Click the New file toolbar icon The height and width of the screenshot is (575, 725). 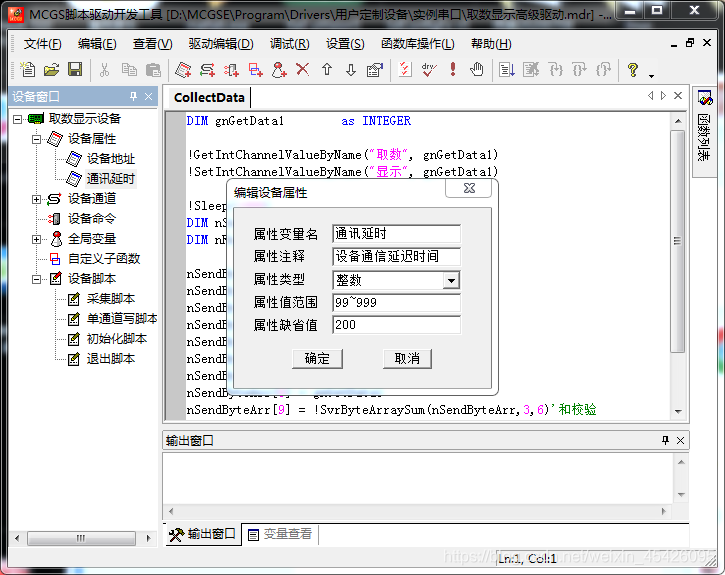coord(28,69)
